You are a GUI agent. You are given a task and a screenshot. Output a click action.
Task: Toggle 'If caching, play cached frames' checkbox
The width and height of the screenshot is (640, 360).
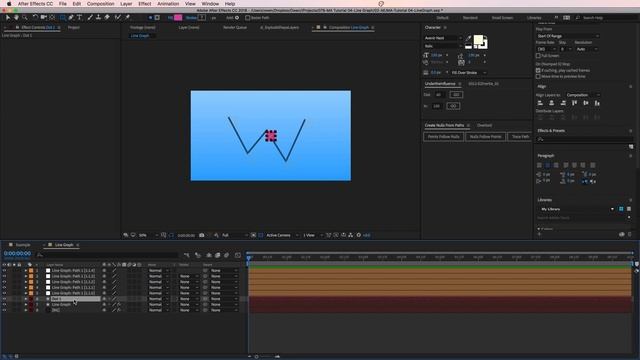coord(538,71)
